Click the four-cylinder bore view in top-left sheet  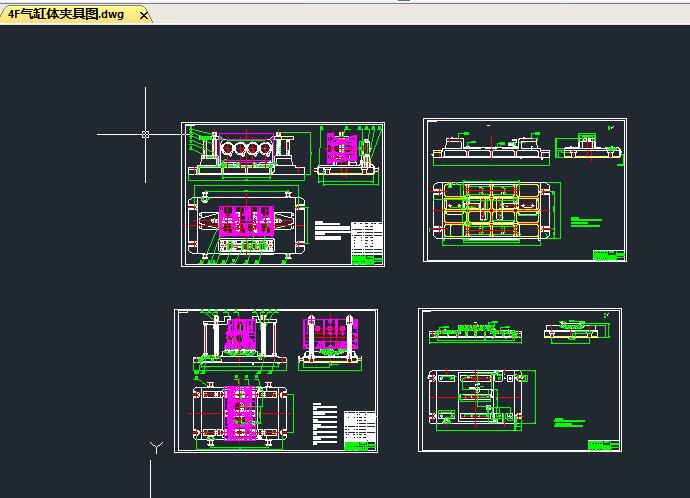click(246, 149)
